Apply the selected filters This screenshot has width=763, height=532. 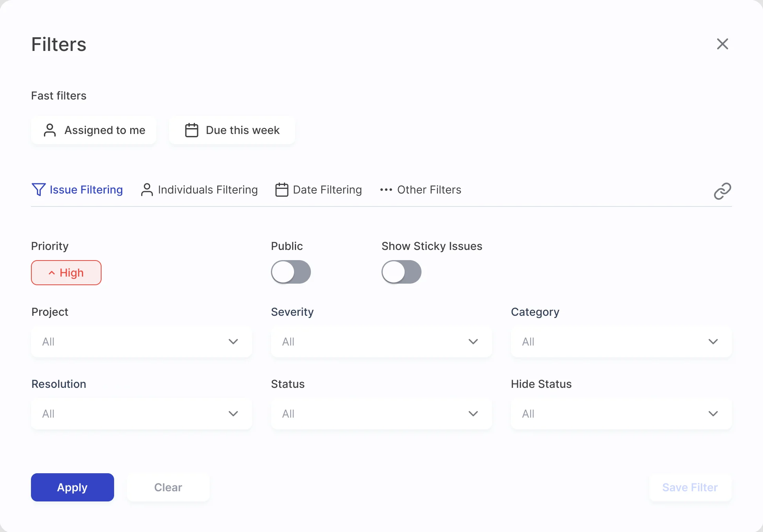[73, 487]
